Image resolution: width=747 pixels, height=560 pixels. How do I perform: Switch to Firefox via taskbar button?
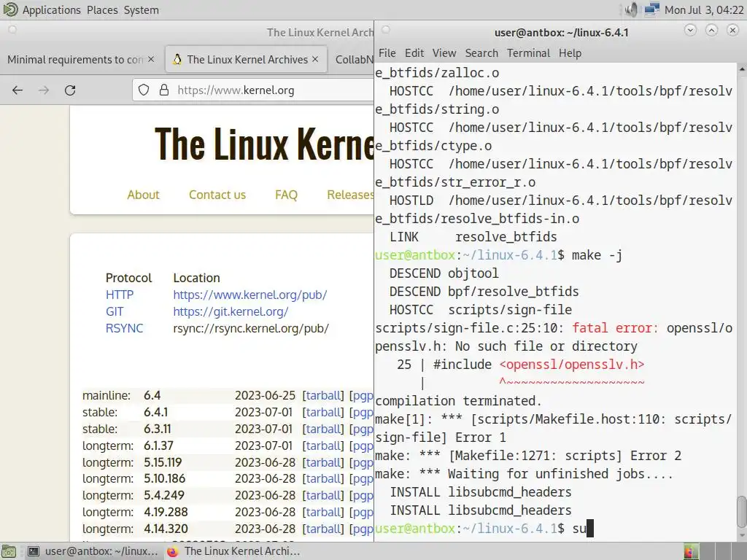[x=233, y=551]
